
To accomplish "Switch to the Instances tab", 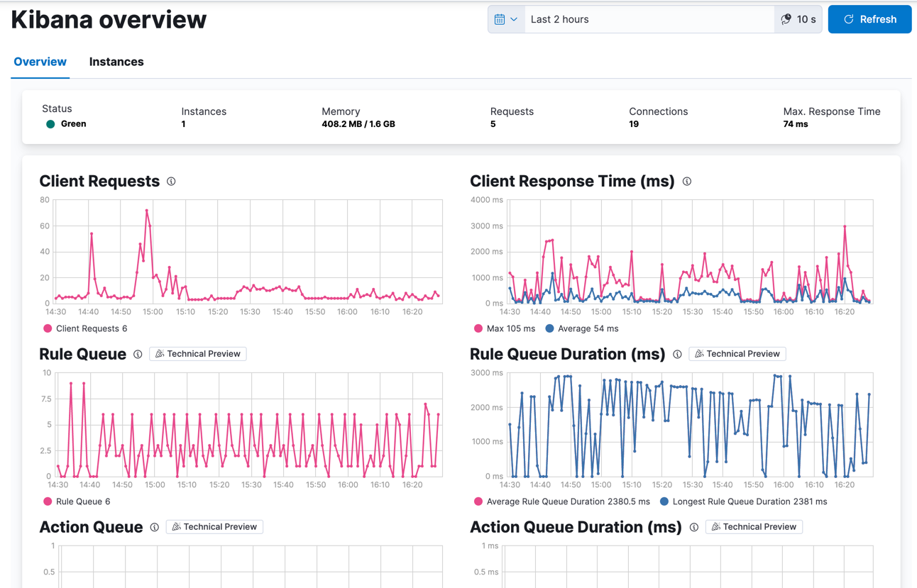I will [116, 62].
